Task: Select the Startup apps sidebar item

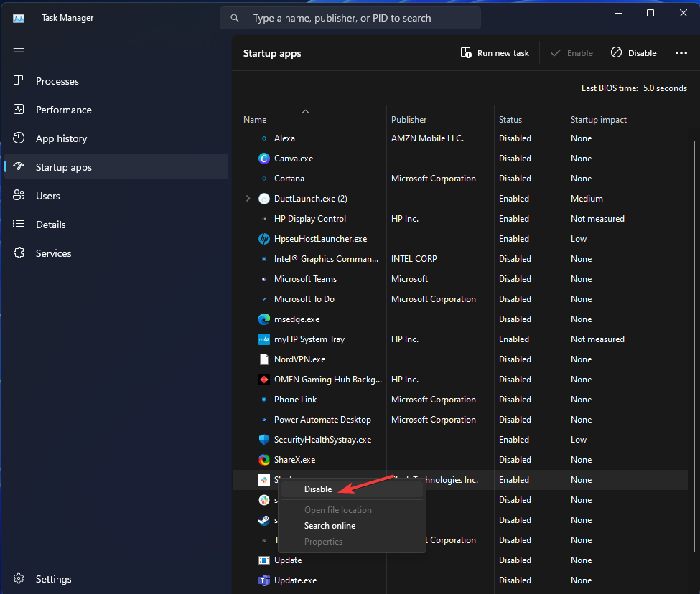Action: click(116, 166)
